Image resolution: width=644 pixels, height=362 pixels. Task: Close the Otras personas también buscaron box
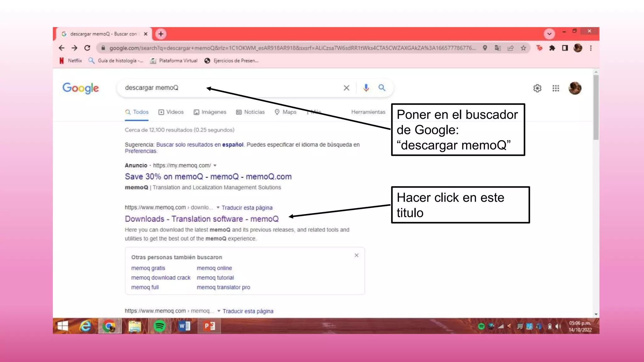[356, 255]
